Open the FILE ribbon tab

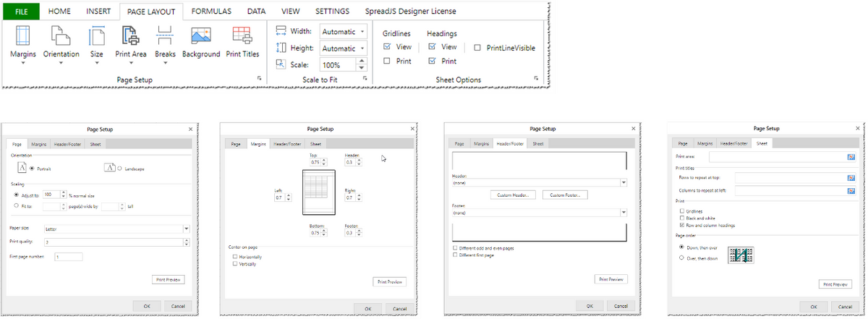point(22,12)
